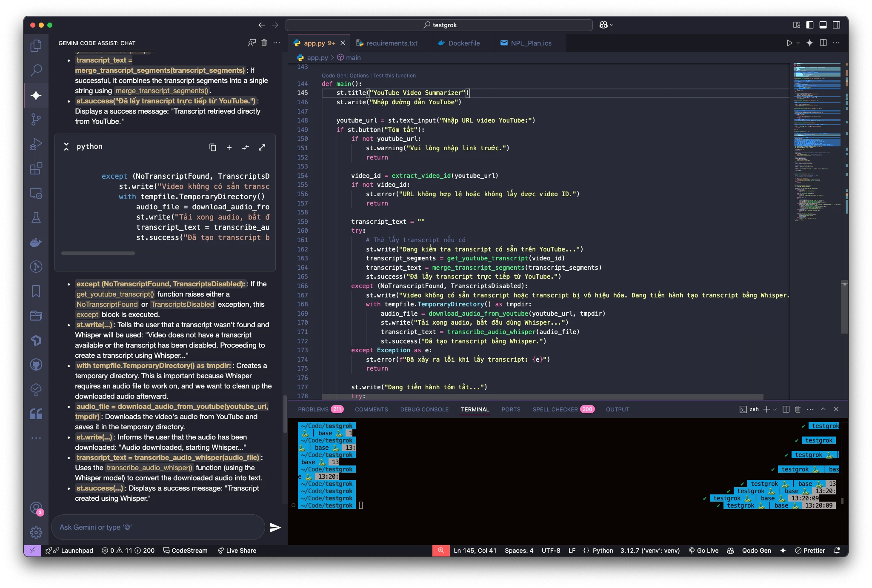This screenshot has width=872, height=588.
Task: Open Remote Explorer view
Action: [36, 194]
